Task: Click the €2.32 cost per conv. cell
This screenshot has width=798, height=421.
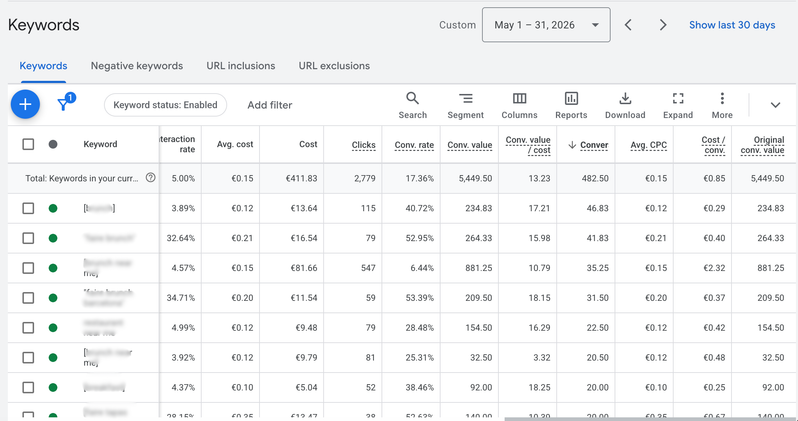Action: (715, 268)
